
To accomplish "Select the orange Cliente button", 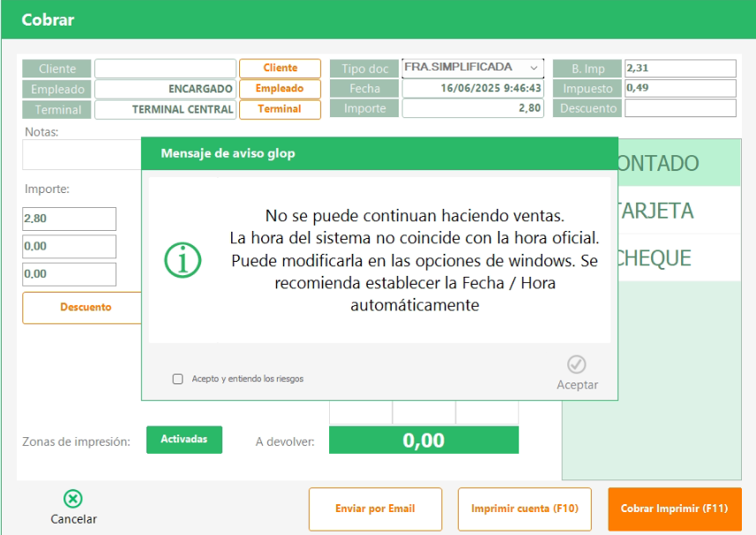I will [x=280, y=68].
